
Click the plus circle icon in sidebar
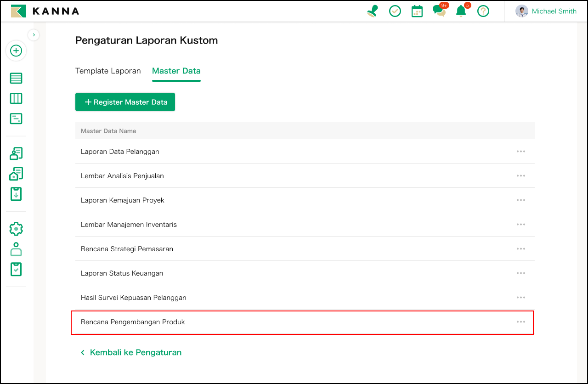point(16,51)
